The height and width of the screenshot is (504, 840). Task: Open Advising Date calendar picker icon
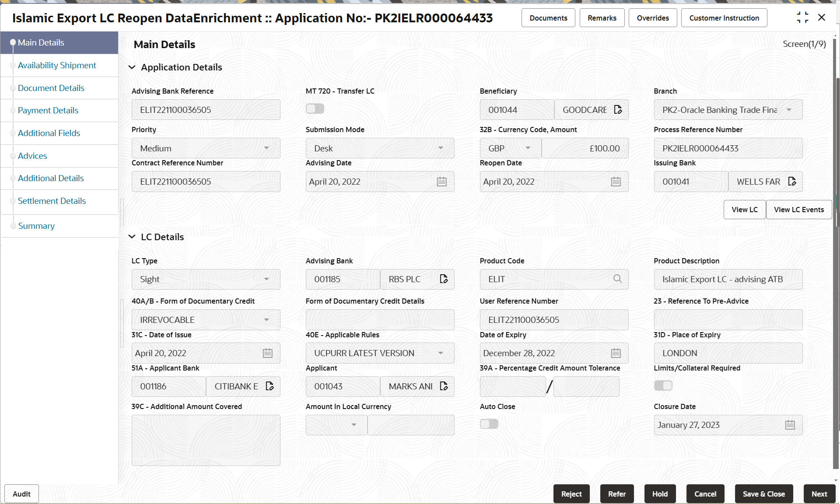(441, 182)
